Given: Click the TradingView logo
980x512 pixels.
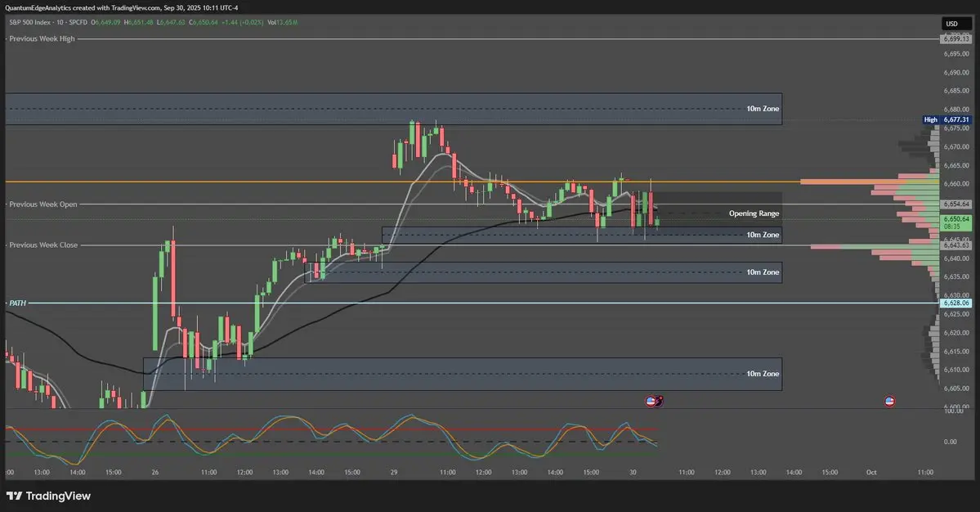Looking at the screenshot, I should (x=49, y=496).
